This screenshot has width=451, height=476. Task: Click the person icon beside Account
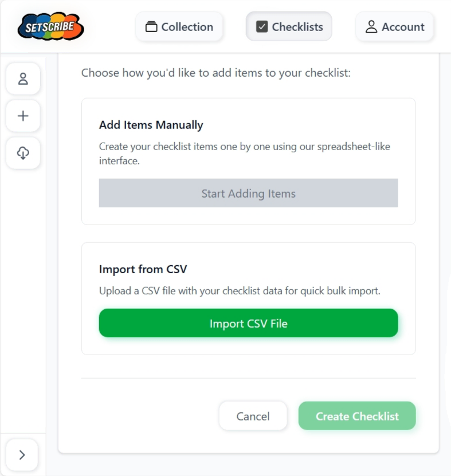click(x=371, y=27)
